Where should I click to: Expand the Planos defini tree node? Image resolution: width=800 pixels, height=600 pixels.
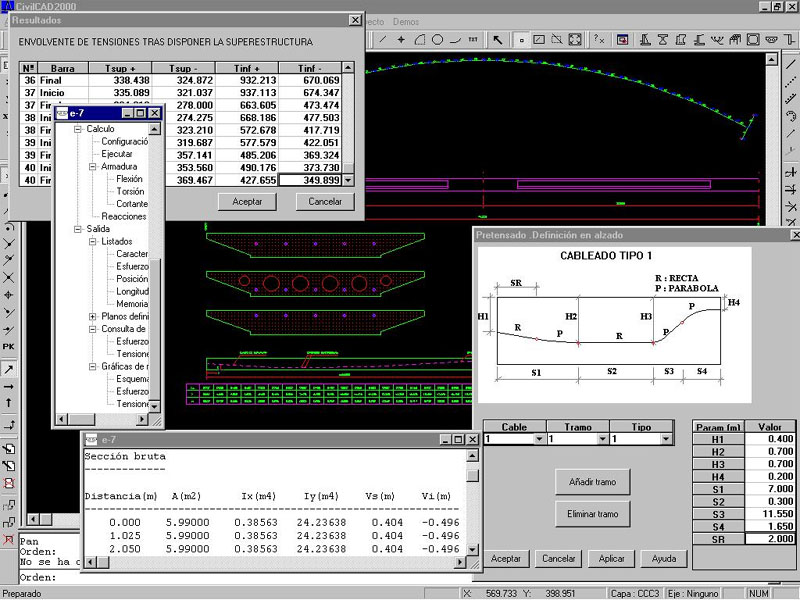click(x=92, y=316)
